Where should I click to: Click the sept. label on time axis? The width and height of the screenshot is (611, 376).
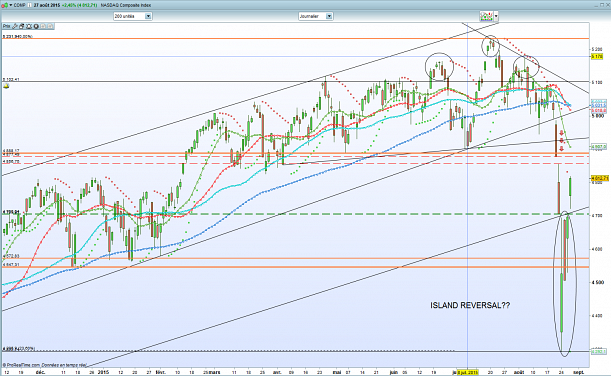579,372
